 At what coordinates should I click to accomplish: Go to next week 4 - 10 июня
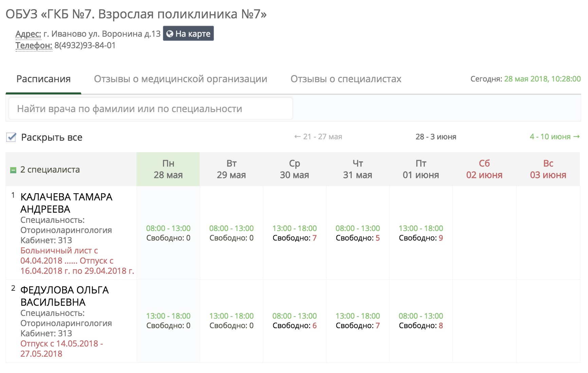[x=555, y=137]
